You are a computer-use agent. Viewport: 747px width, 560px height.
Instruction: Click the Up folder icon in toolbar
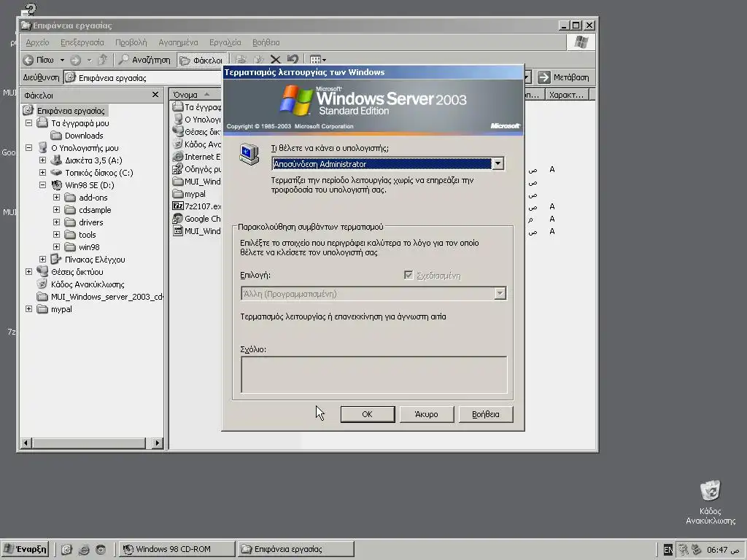[102, 60]
